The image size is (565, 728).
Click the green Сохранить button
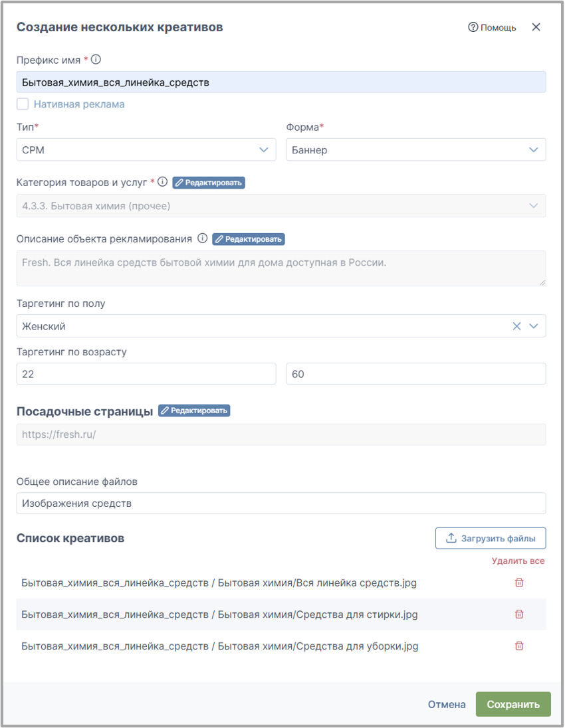coord(513,704)
